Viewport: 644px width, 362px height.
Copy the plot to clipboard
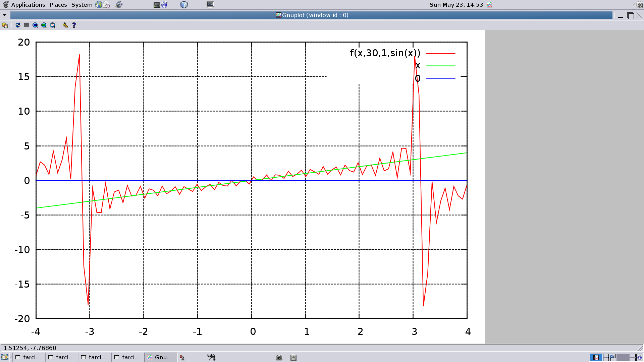tap(5, 25)
